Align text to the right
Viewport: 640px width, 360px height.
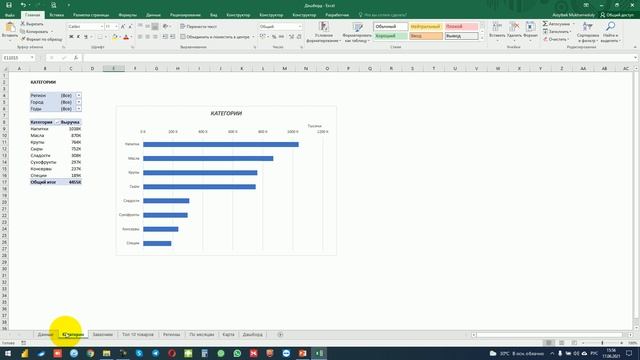point(155,37)
